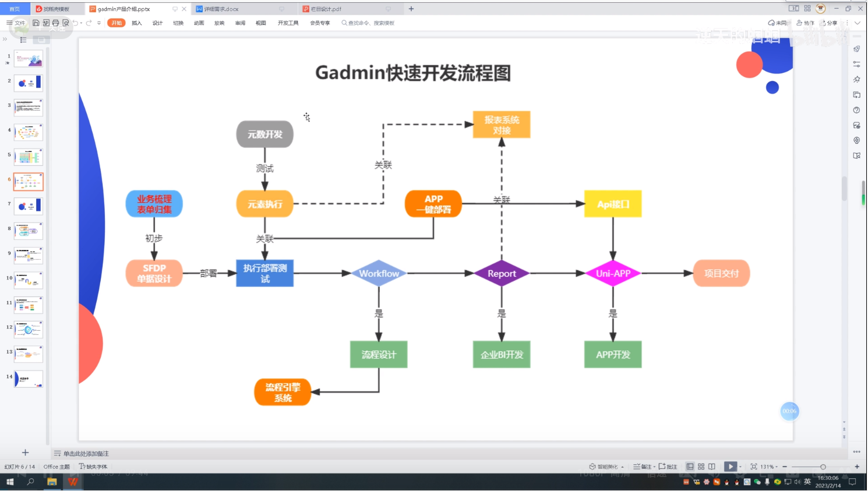Image resolution: width=868 pixels, height=491 pixels.
Task: Open more options vertical dots menu
Action: [847, 23]
